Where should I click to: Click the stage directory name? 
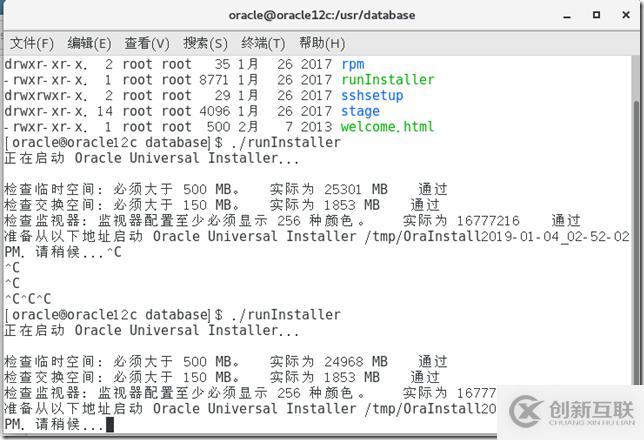point(360,111)
